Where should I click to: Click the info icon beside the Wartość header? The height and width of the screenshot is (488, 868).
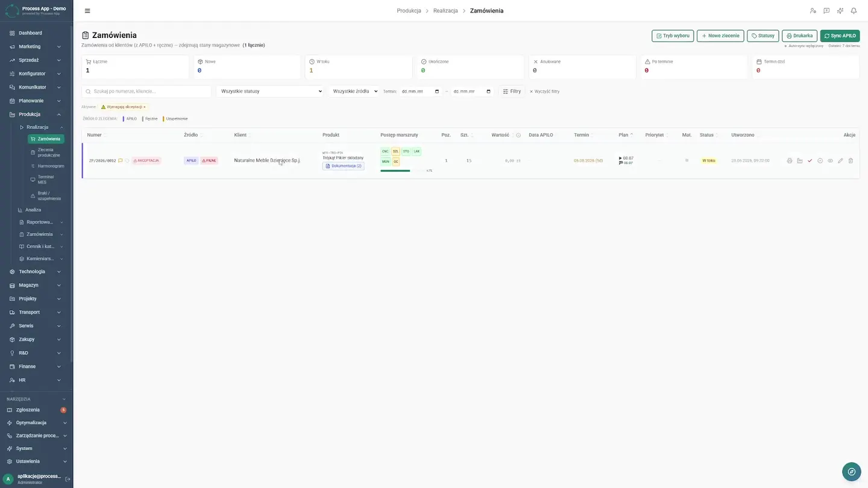pyautogui.click(x=518, y=135)
